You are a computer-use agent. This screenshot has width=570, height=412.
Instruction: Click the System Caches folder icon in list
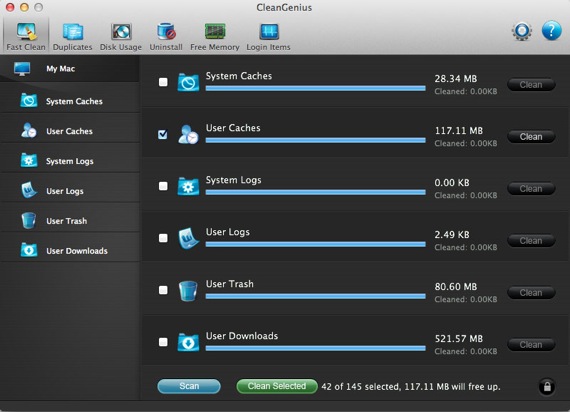188,82
